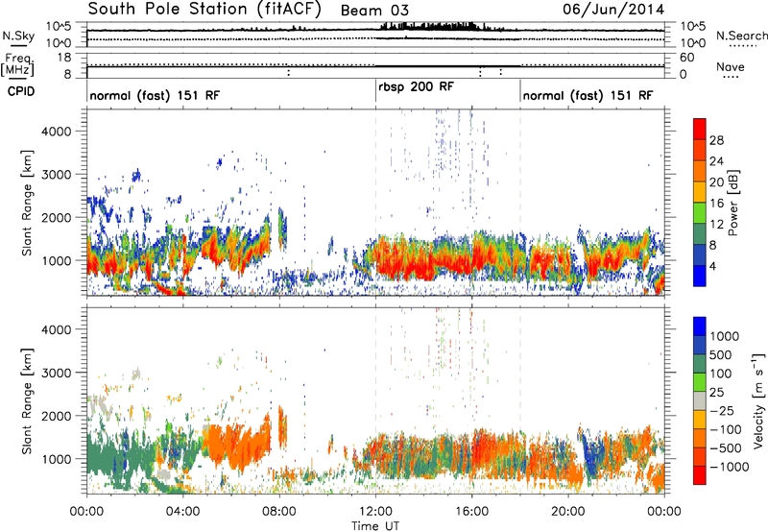This screenshot has width=768, height=532.
Task: Click the blue top of the Velocity colorbar
Action: coord(700,326)
